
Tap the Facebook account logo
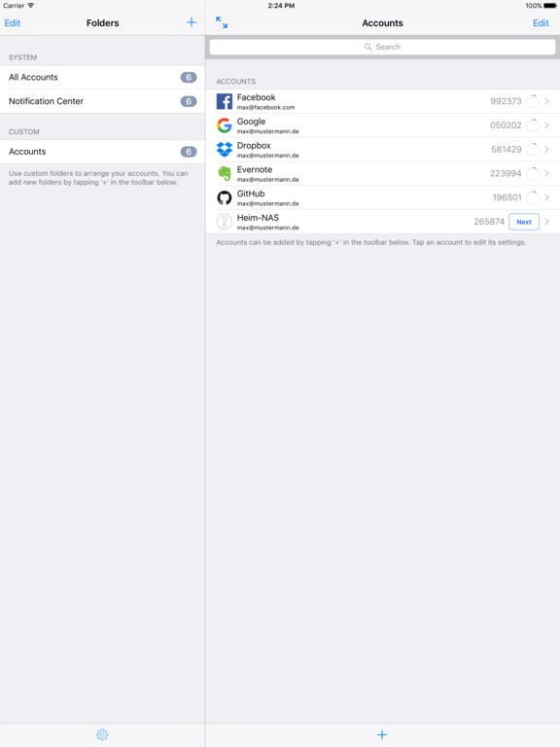(225, 101)
